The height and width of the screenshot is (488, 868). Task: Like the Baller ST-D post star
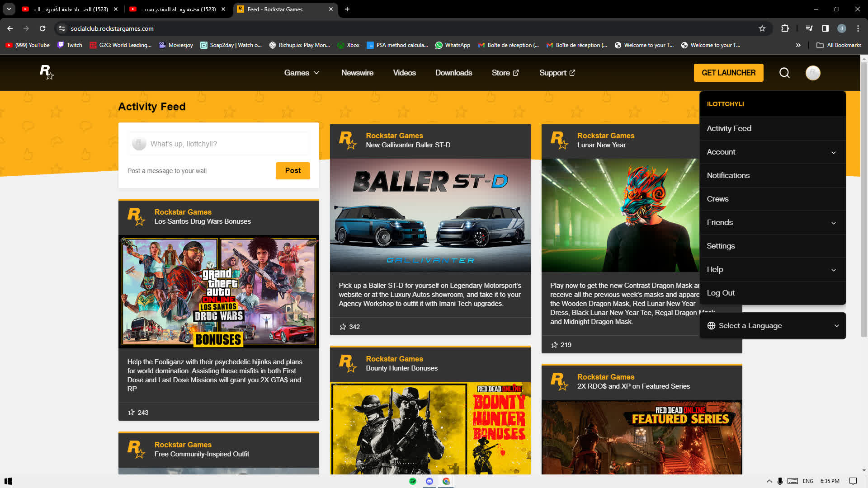coord(343,327)
